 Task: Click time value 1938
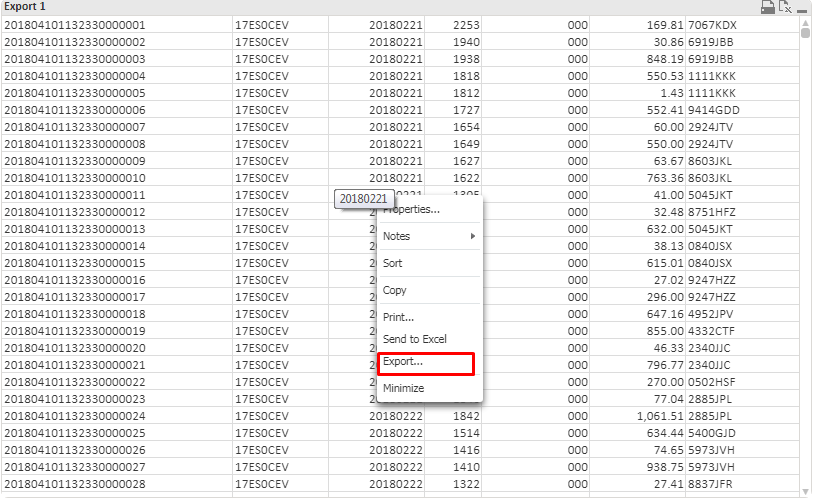tap(466, 59)
